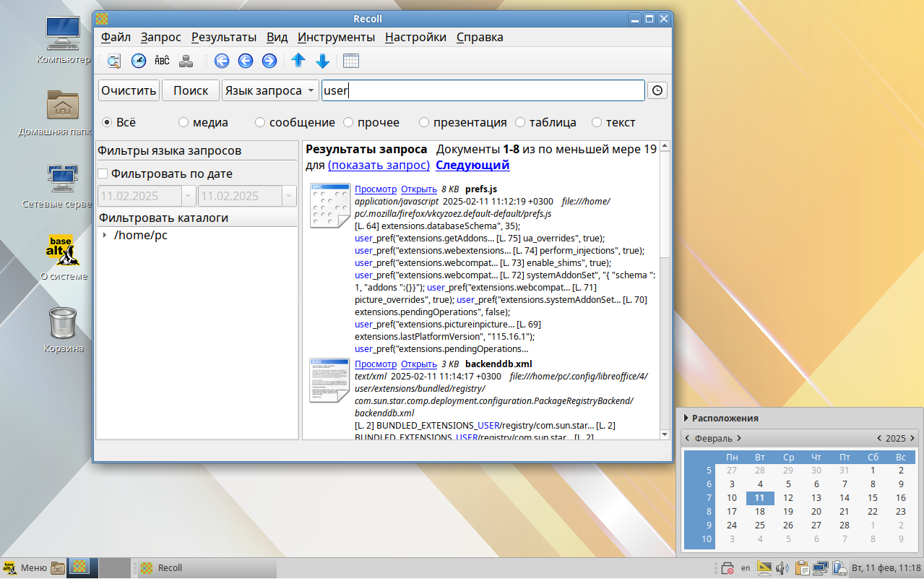This screenshot has width=924, height=579.
Task: Go to next month in calendar
Action: pos(739,438)
